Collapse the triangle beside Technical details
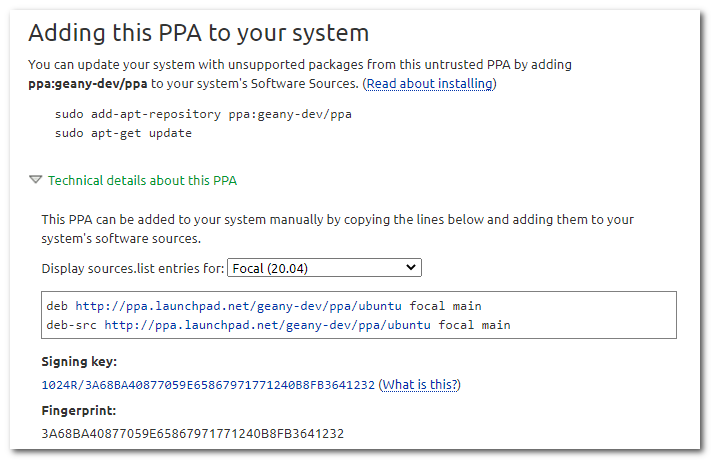 (x=36, y=180)
